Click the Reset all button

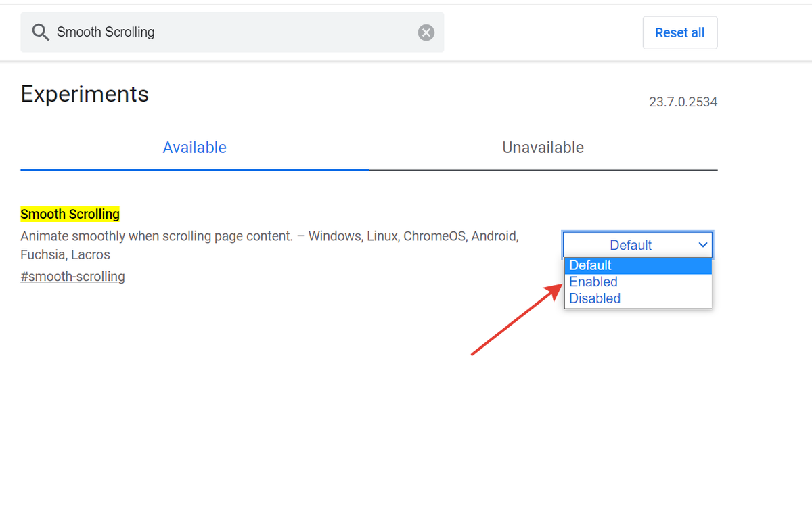point(680,32)
